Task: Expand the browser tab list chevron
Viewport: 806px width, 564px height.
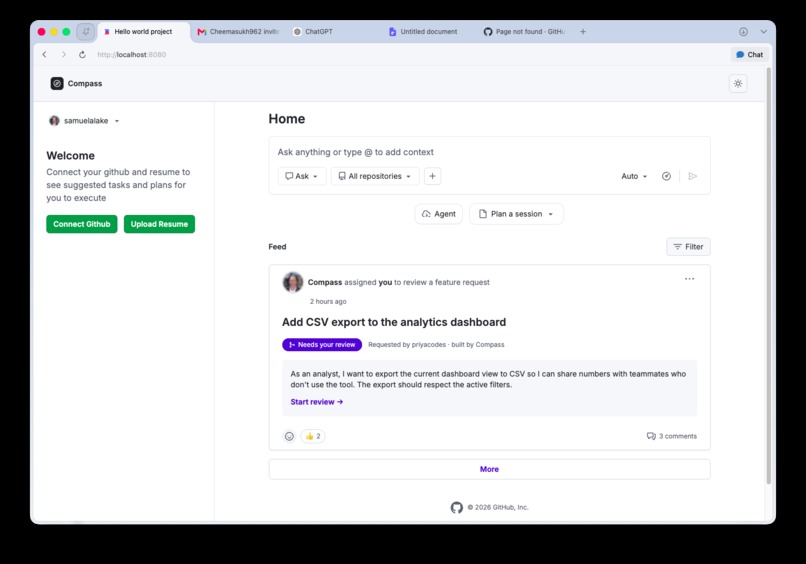Action: 763,31
